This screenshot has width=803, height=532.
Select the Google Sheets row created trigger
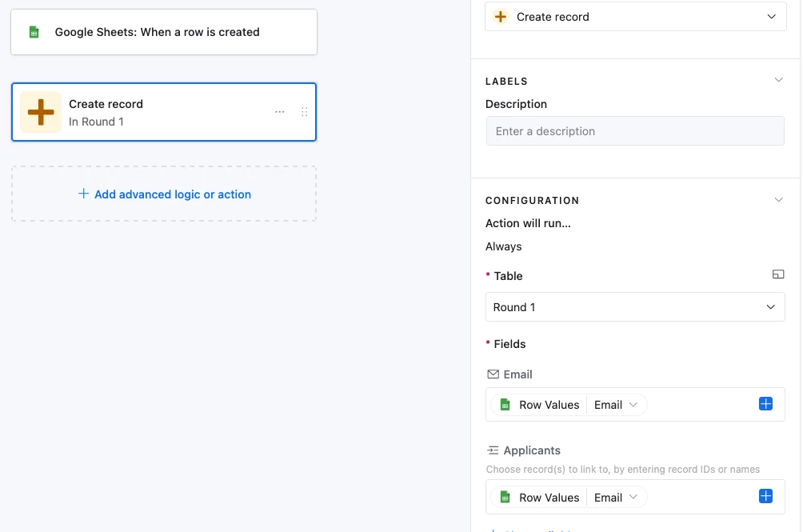pos(164,32)
